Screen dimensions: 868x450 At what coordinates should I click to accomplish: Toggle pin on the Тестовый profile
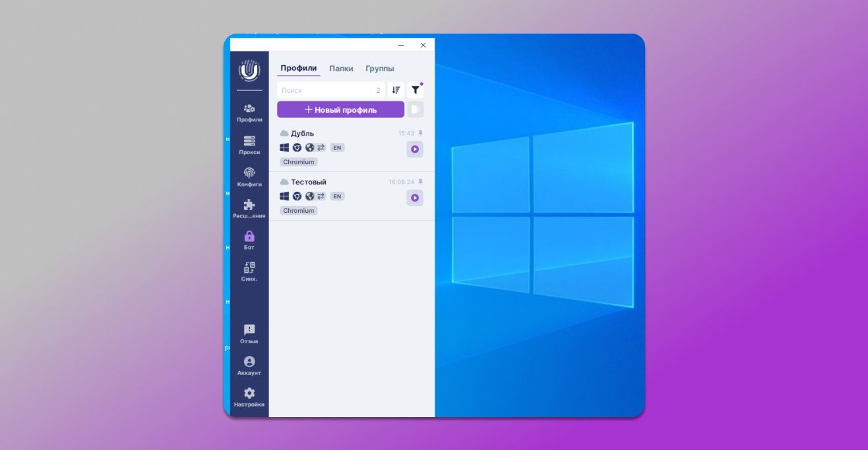421,182
